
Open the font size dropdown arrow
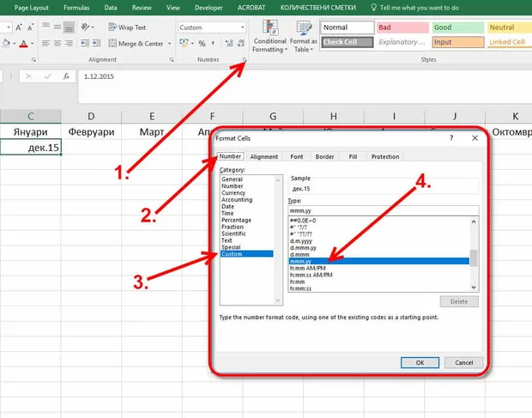pyautogui.click(x=8, y=27)
